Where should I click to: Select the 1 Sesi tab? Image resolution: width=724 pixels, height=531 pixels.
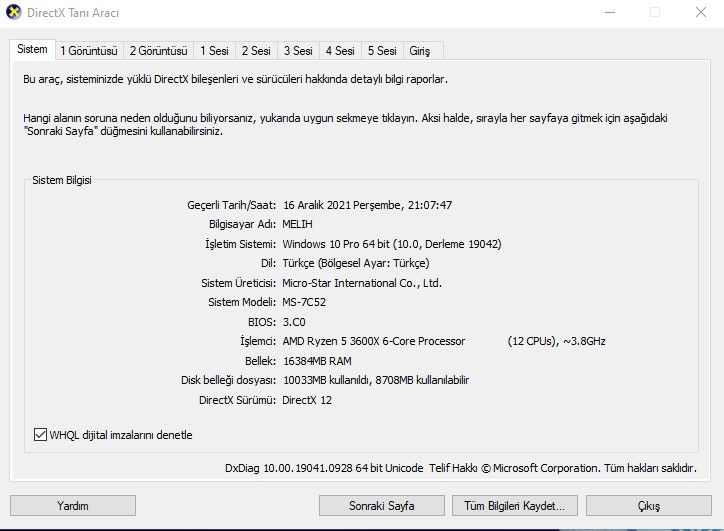[x=214, y=51]
